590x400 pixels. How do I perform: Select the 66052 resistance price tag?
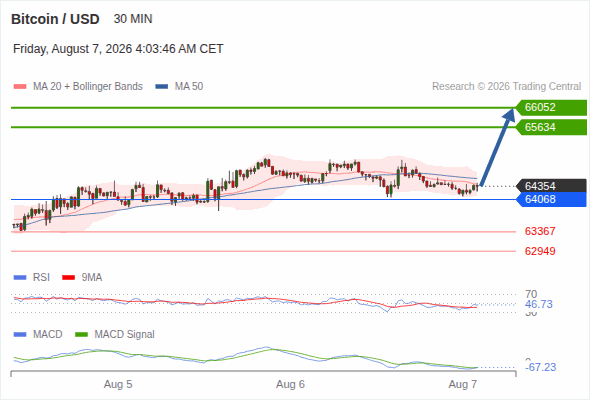click(x=551, y=108)
